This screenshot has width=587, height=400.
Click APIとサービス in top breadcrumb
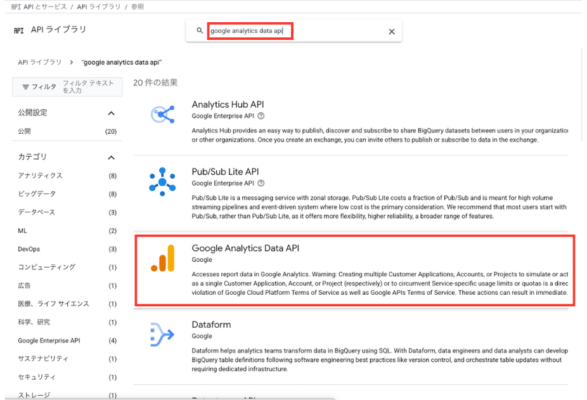[x=45, y=7]
